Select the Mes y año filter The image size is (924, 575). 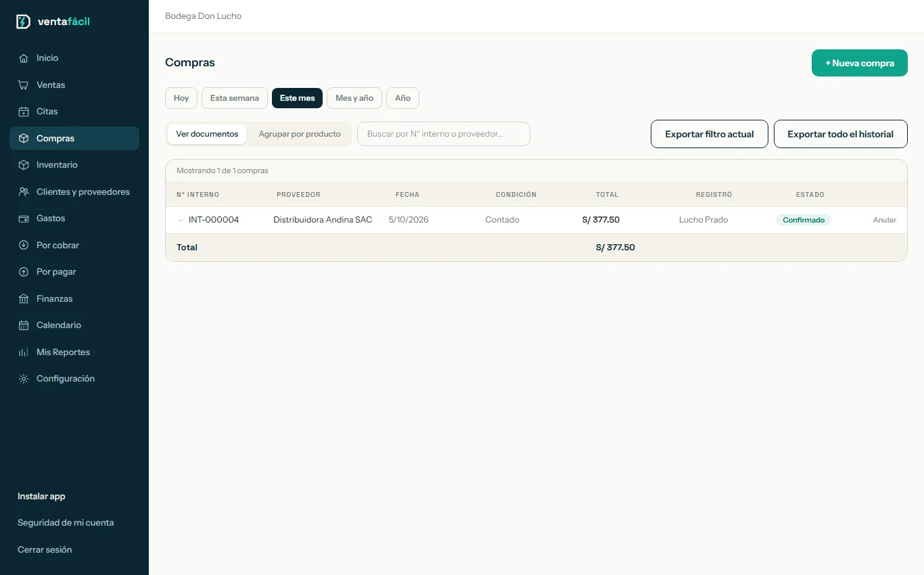[354, 98]
